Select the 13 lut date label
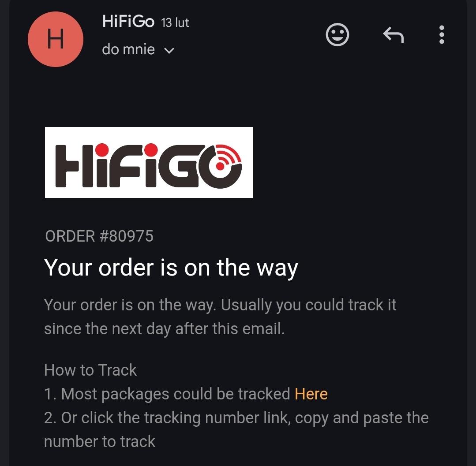Viewport: 476px width, 466px height. 175,23
